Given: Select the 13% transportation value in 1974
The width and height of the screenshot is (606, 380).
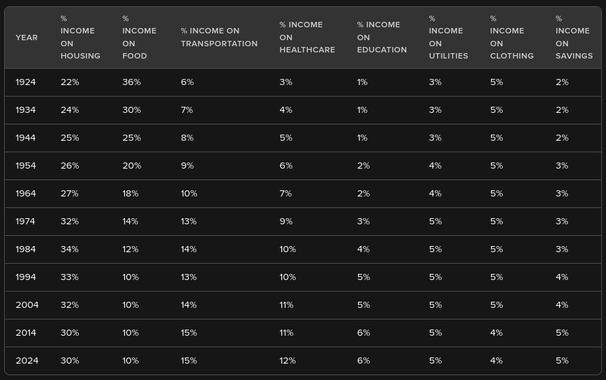Looking at the screenshot, I should [189, 221].
